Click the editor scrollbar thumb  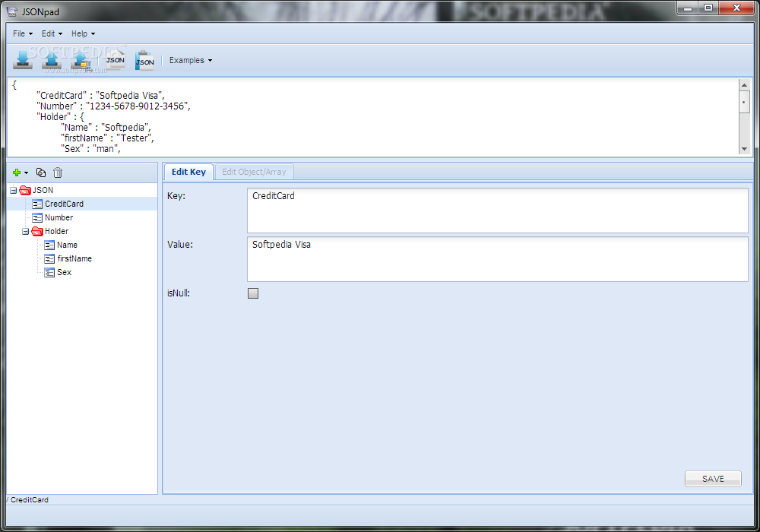pyautogui.click(x=744, y=103)
